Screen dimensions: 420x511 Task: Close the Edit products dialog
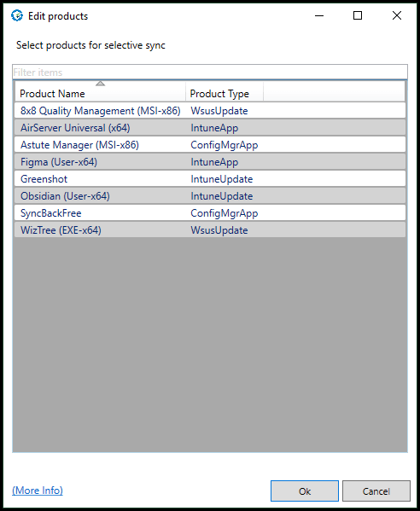[x=397, y=15]
